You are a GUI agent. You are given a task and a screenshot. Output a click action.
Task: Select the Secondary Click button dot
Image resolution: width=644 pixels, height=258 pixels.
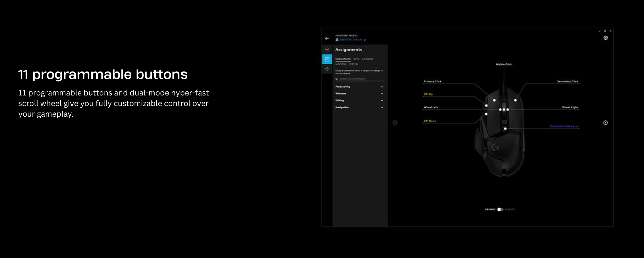[x=515, y=100]
